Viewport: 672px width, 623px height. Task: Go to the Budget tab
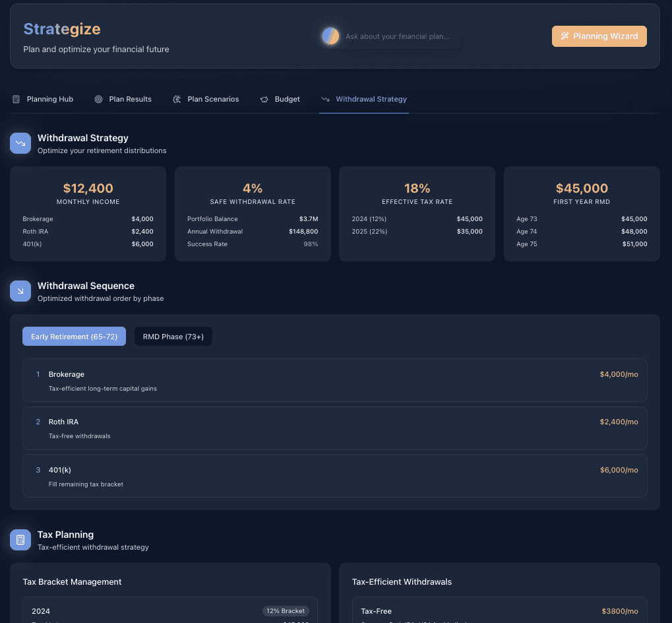click(287, 99)
